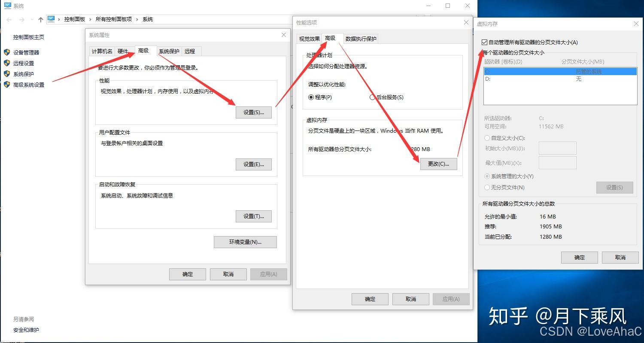Close the 虚拟内存 dialog
Viewport: 644px width, 343px height.
tap(636, 24)
